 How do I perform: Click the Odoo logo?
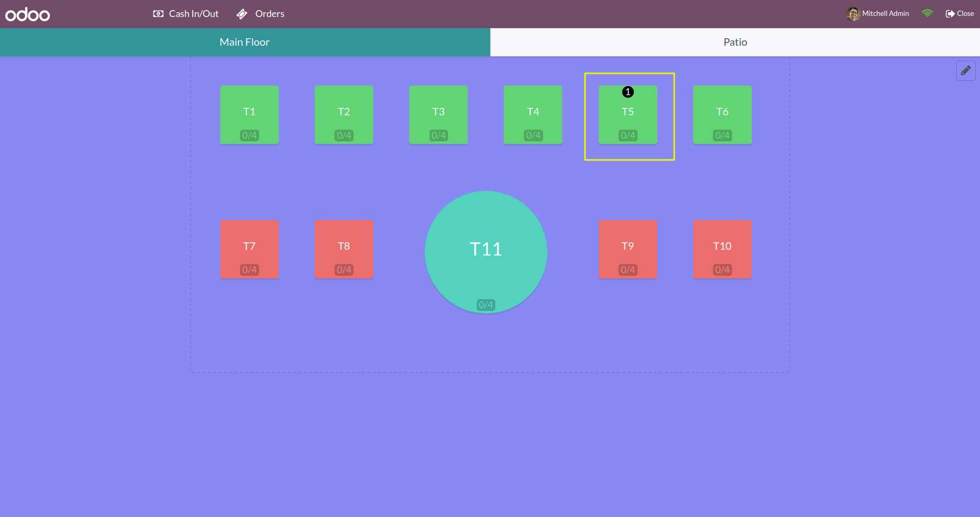click(x=28, y=14)
